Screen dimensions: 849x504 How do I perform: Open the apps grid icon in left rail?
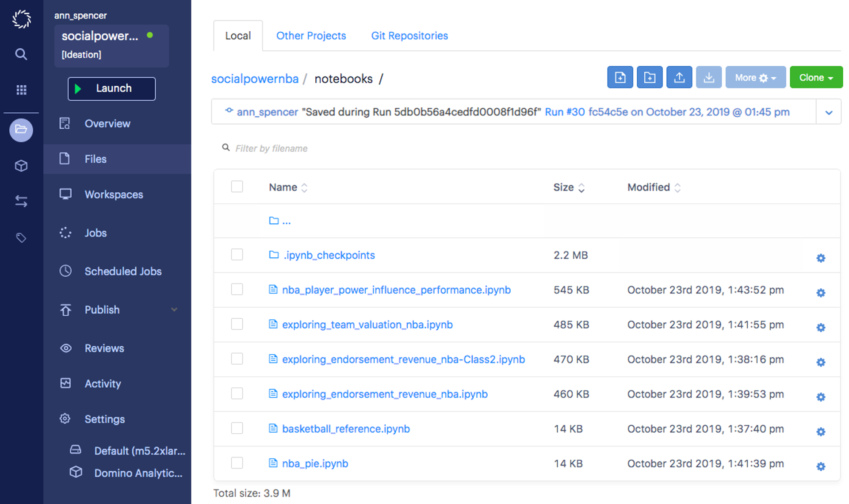(x=21, y=90)
